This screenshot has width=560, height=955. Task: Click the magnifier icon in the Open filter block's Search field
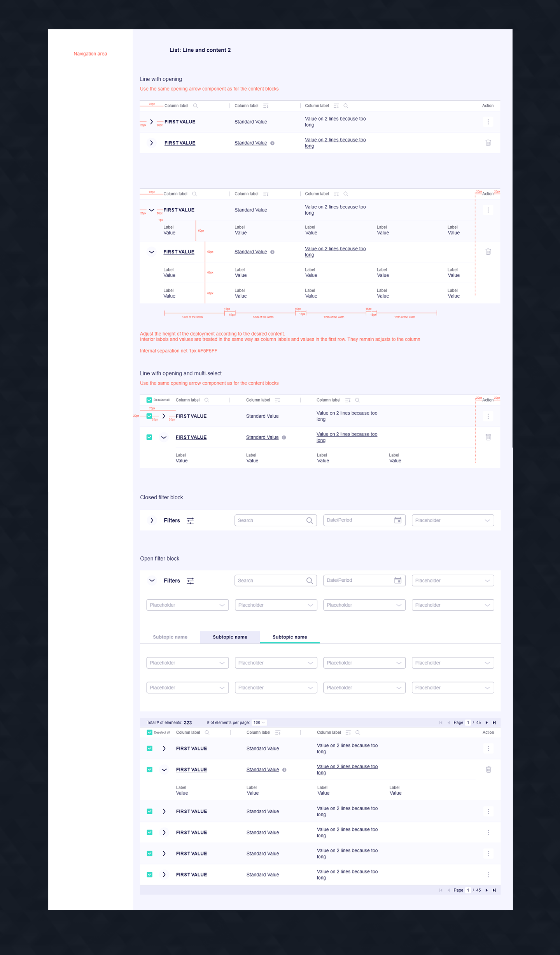(x=310, y=581)
